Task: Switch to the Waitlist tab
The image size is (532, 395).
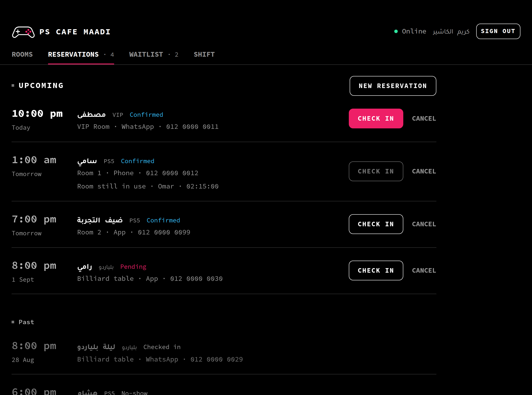Action: click(154, 55)
